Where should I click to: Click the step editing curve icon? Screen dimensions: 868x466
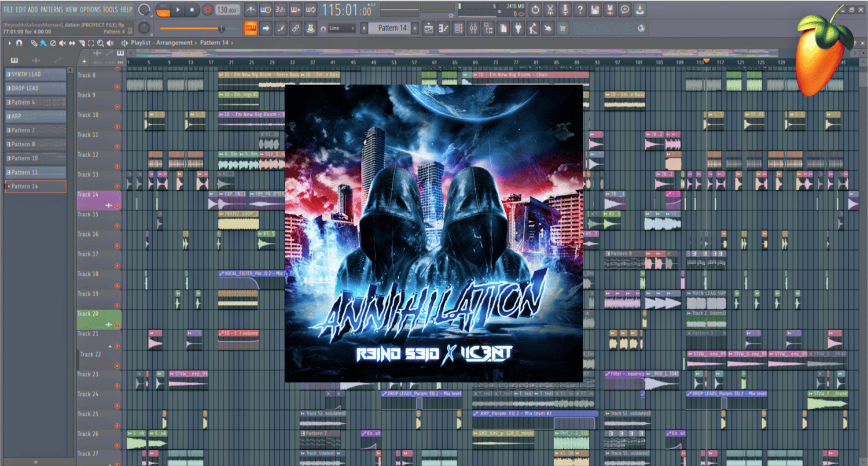[281, 28]
